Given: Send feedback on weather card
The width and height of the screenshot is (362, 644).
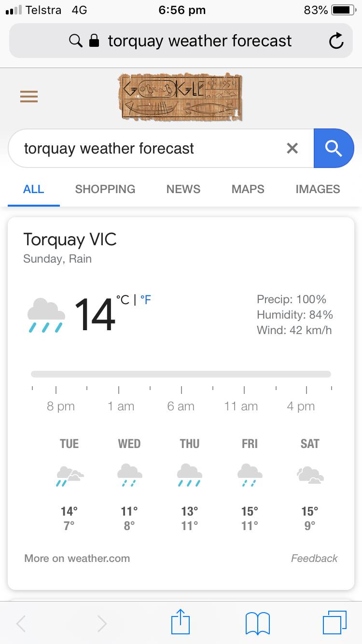Looking at the screenshot, I should (314, 559).
